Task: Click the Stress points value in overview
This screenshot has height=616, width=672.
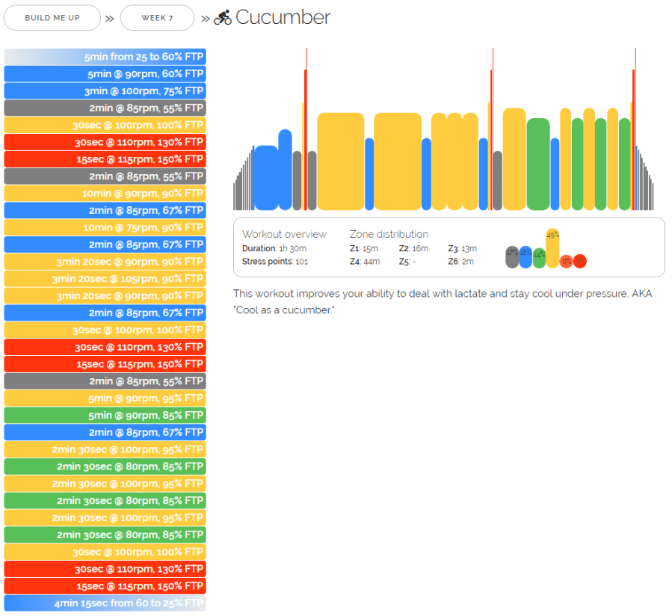Action: coord(302,262)
